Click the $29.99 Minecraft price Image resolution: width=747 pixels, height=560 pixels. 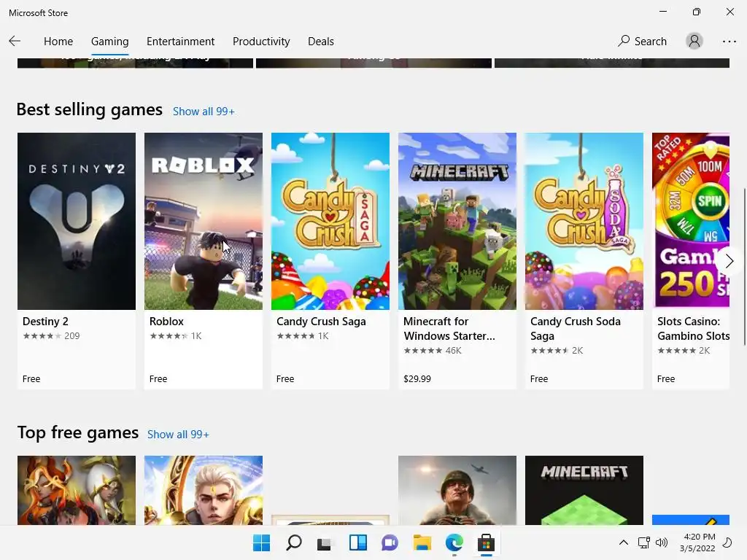coord(417,378)
